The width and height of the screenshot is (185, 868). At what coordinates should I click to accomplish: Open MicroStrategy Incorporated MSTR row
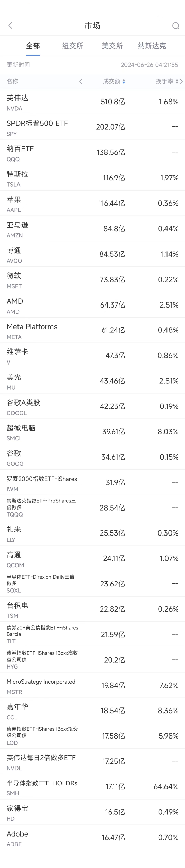pyautogui.click(x=92, y=685)
